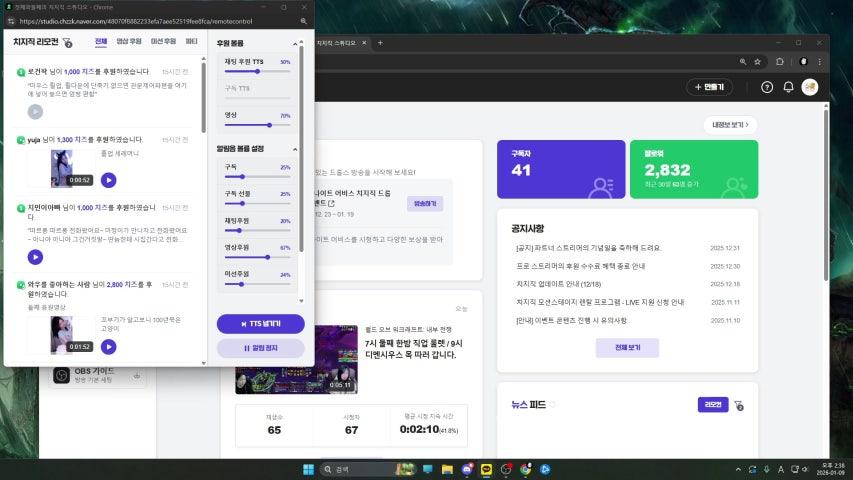Open the 치지직 업데이트 안내 (12/18) notice
Screen dimensions: 853x480
558,284
